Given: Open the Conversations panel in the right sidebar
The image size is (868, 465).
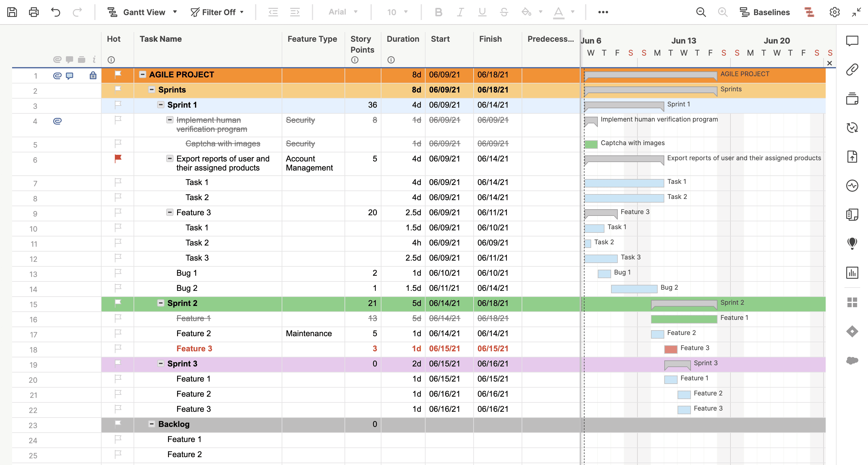Looking at the screenshot, I should [853, 41].
